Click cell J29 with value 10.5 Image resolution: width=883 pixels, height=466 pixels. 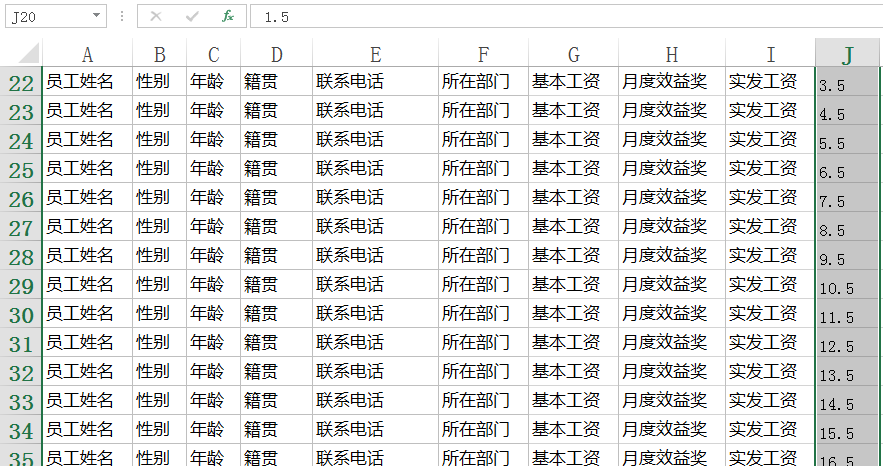coord(848,285)
